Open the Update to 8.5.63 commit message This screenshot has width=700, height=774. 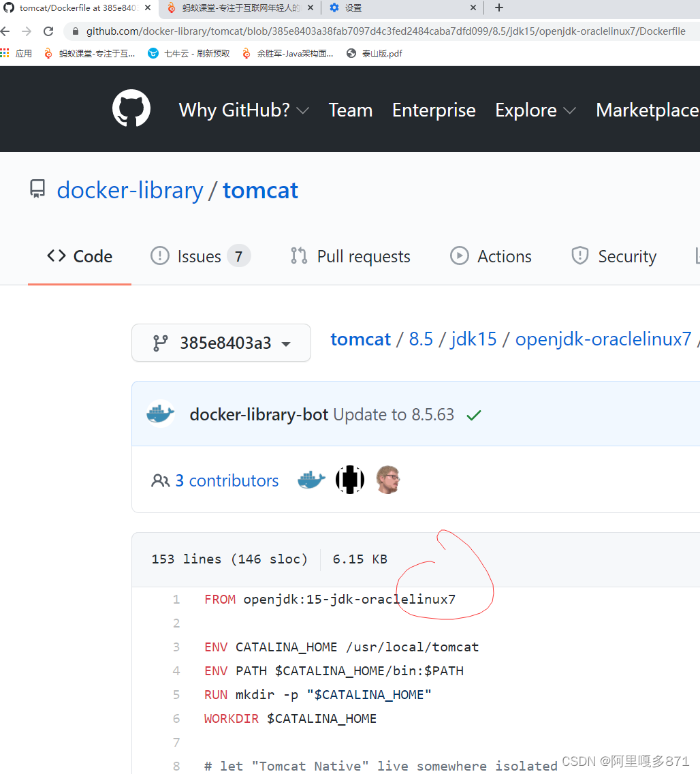pyautogui.click(x=394, y=415)
